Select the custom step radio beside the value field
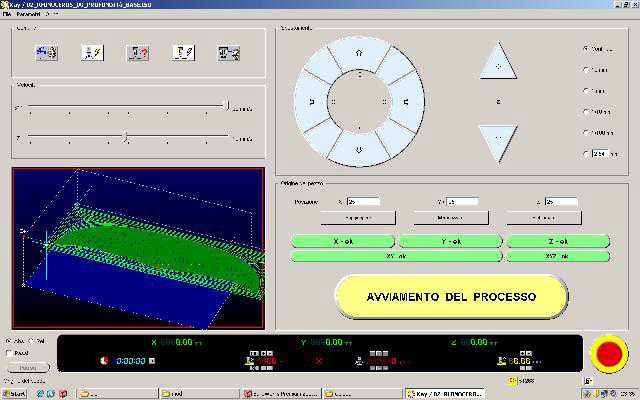Viewport: 640px width, 400px height. pyautogui.click(x=585, y=154)
